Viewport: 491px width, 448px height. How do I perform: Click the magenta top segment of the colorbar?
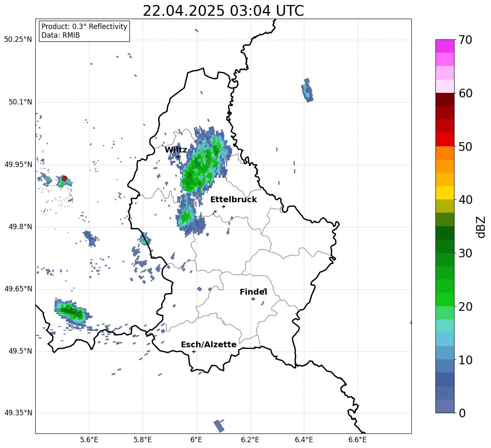pos(445,46)
